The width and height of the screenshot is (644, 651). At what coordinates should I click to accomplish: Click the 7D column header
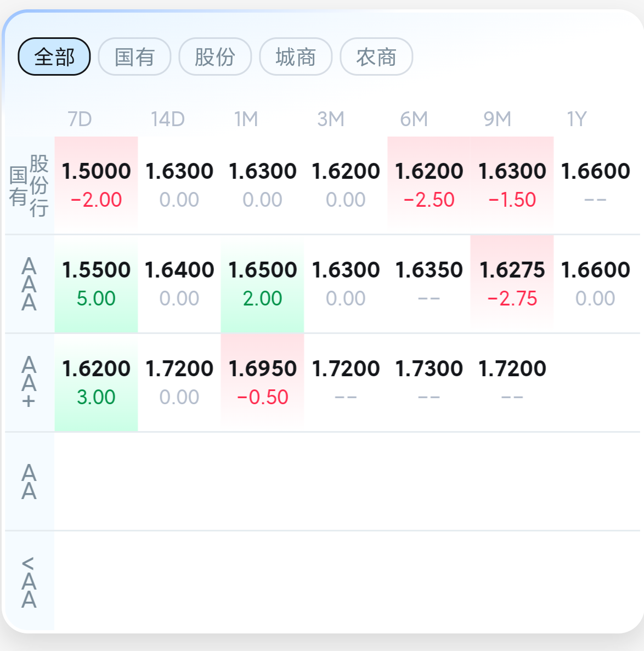tap(80, 119)
